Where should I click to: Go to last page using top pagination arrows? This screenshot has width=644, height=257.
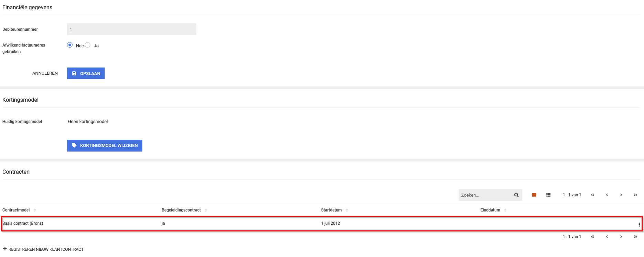coord(635,195)
